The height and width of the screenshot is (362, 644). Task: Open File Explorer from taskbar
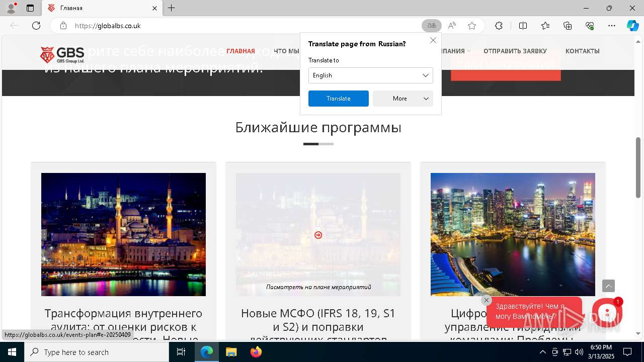pos(231,352)
